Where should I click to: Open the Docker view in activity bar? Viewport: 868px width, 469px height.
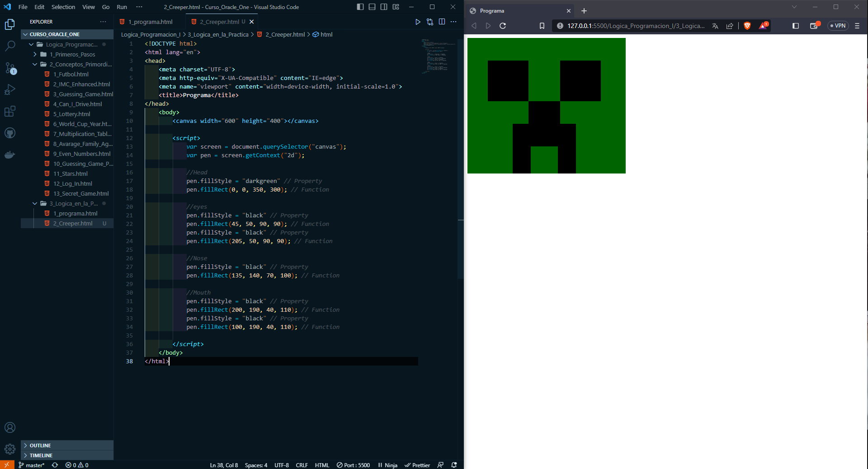pos(9,155)
